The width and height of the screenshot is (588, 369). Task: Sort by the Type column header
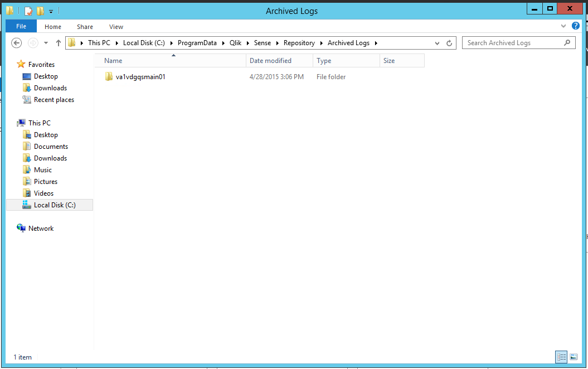pos(346,61)
